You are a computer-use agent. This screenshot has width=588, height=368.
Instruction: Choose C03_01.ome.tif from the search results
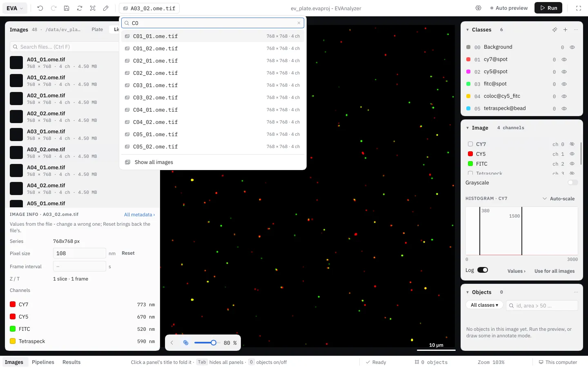tap(213, 85)
